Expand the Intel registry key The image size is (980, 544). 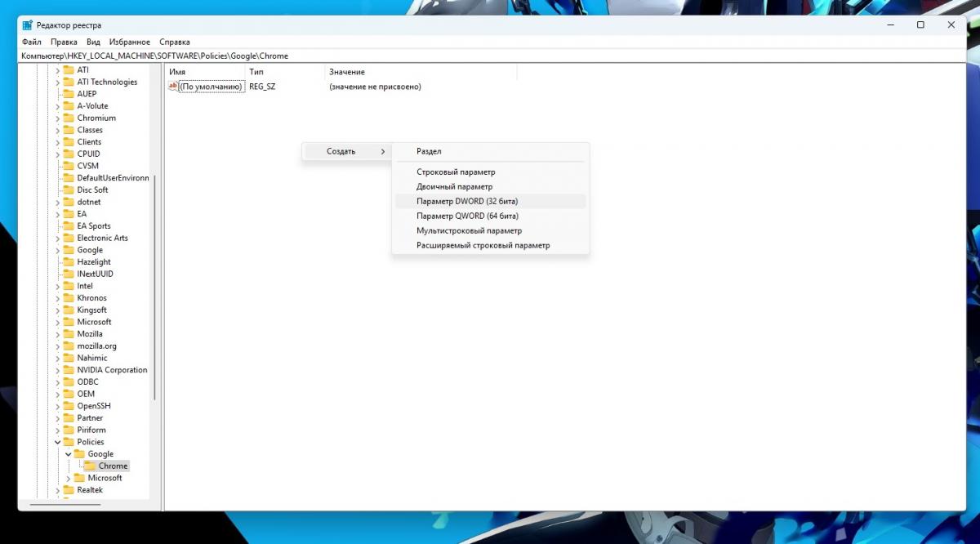click(57, 286)
